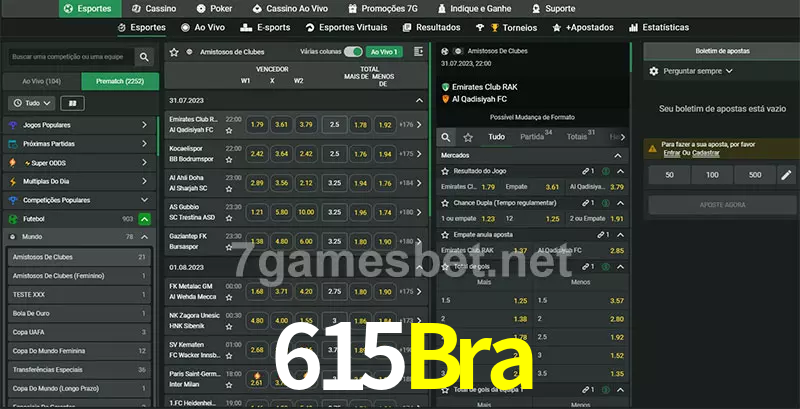The width and height of the screenshot is (800, 409).
Task: Open Amistosos De Clubes (Feminino) competition
Action: pyautogui.click(x=79, y=276)
